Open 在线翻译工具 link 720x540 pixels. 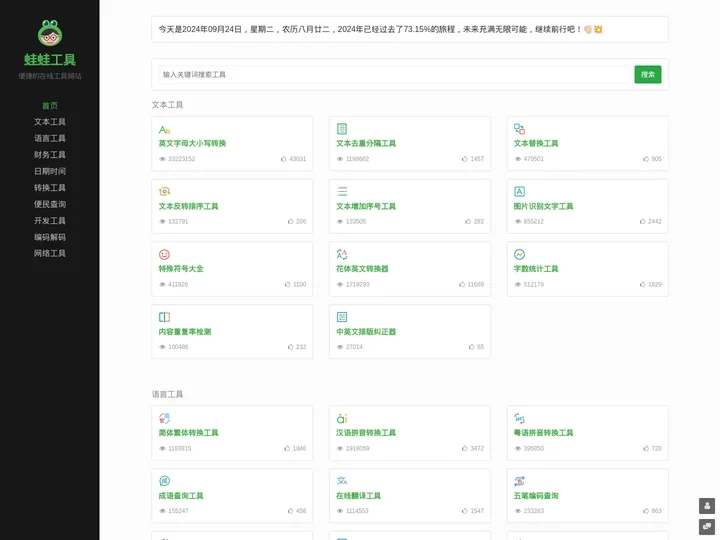359,495
